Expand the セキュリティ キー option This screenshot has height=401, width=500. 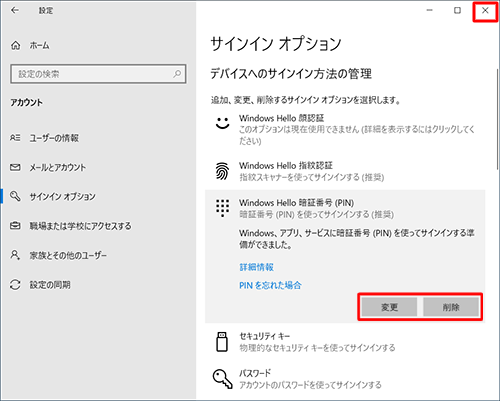point(345,342)
